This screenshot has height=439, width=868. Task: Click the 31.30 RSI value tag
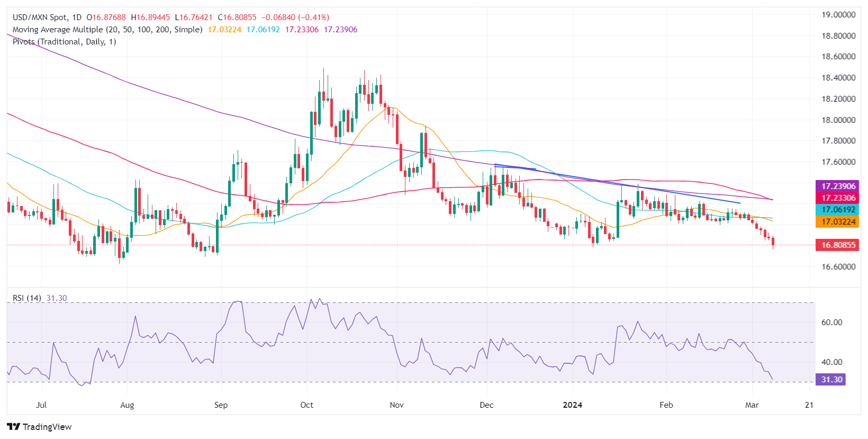(831, 380)
